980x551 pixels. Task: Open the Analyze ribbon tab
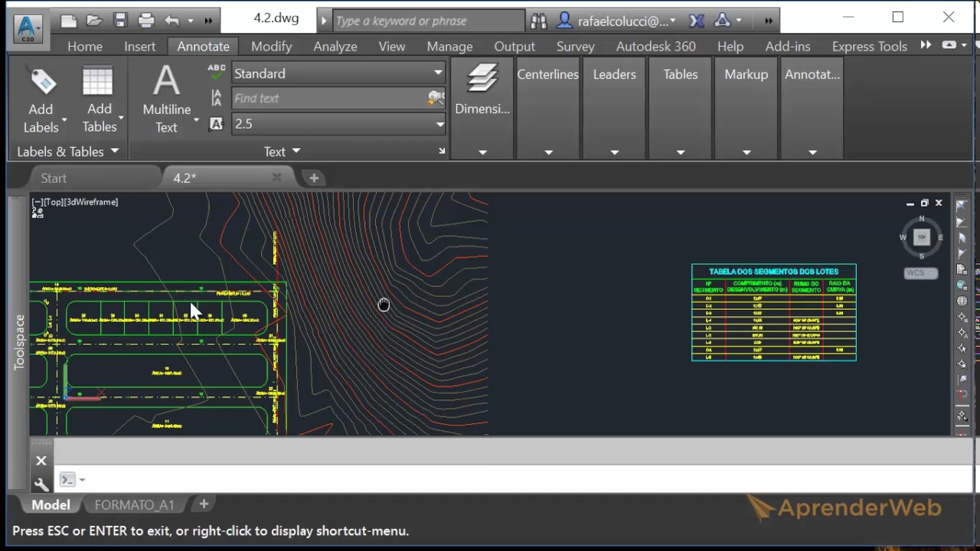(335, 47)
